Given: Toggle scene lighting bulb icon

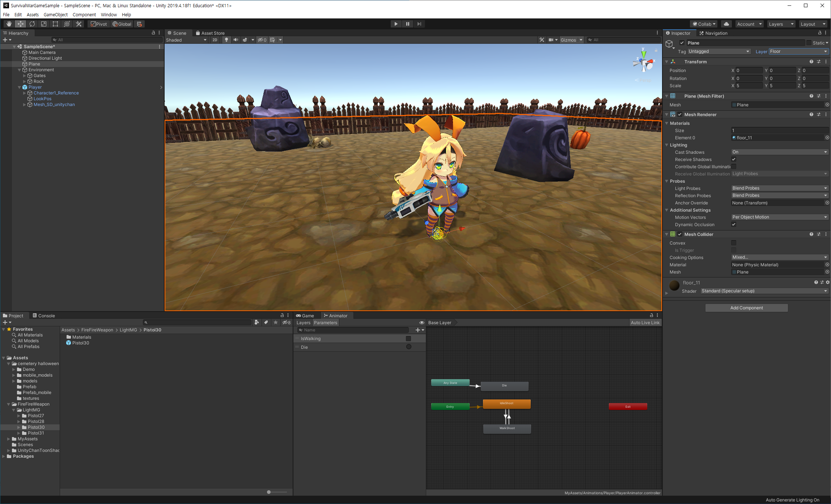Looking at the screenshot, I should click(226, 40).
